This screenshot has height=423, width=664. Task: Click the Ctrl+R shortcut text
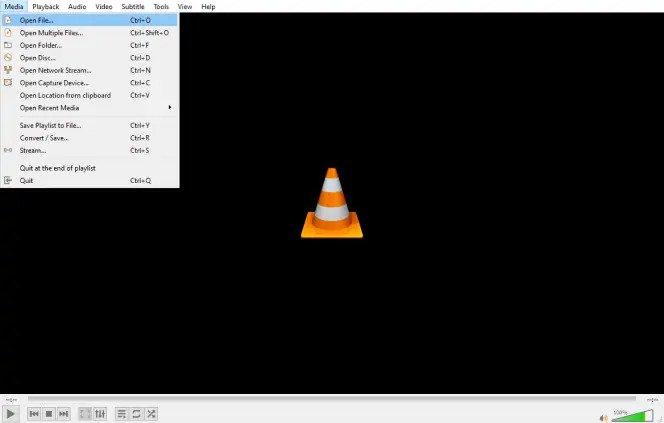[x=140, y=138]
